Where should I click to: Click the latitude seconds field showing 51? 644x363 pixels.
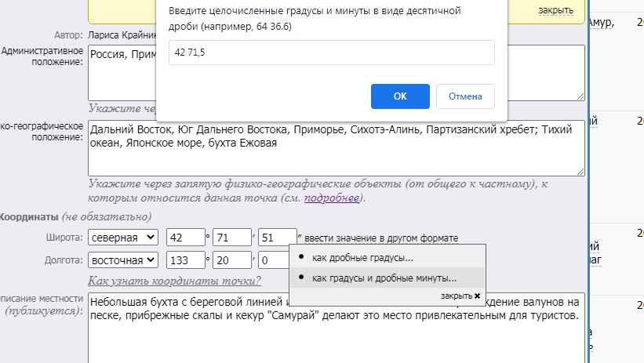tap(277, 238)
